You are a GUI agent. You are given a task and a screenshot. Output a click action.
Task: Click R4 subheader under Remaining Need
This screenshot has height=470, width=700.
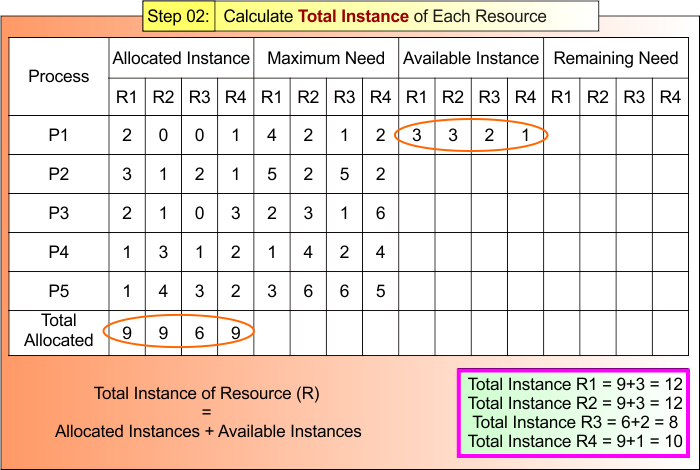669,97
